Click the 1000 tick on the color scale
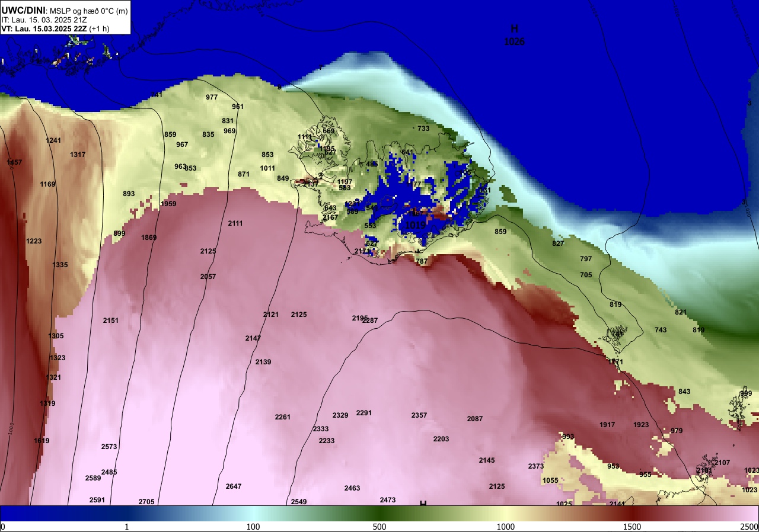The image size is (759, 532). (506, 527)
